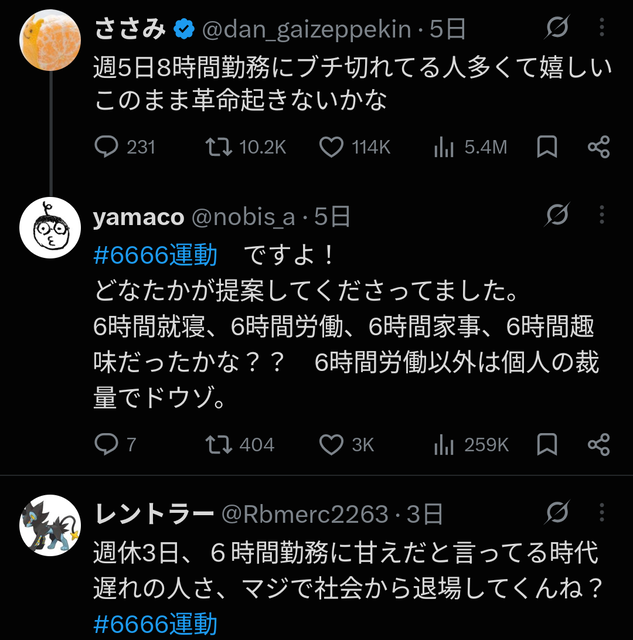Share yamaco's reply tweet
Screen dimensions: 633x640
coord(599,444)
